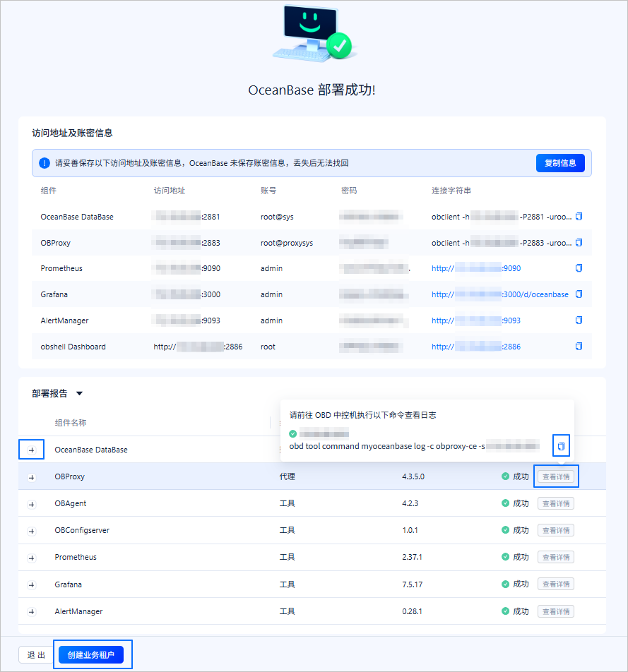The width and height of the screenshot is (628, 672).
Task: Open the Grafana oceanbase dashboard link
Action: pyautogui.click(x=500, y=294)
